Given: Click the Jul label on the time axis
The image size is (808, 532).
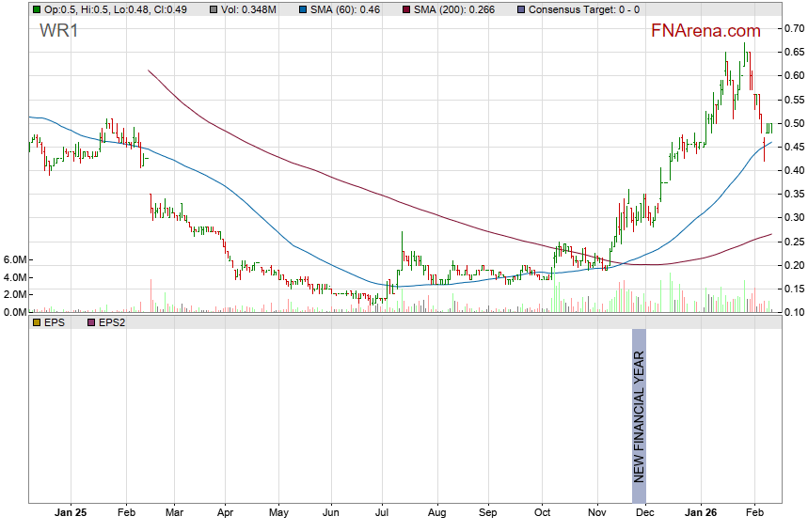Looking at the screenshot, I should 382,513.
